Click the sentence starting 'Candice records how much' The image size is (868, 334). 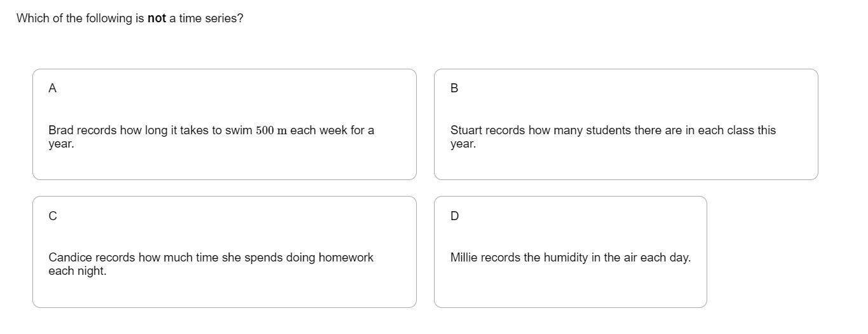click(x=211, y=264)
